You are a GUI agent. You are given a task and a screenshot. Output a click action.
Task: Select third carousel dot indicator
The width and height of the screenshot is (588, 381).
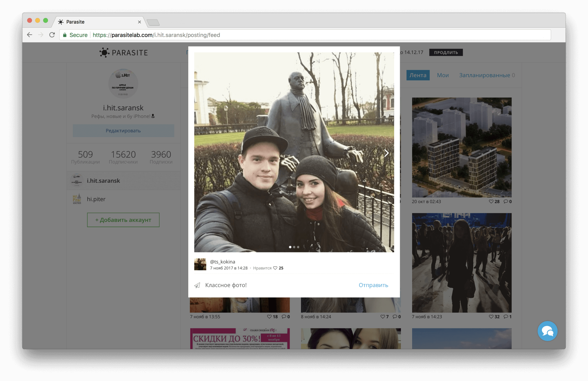click(x=298, y=247)
